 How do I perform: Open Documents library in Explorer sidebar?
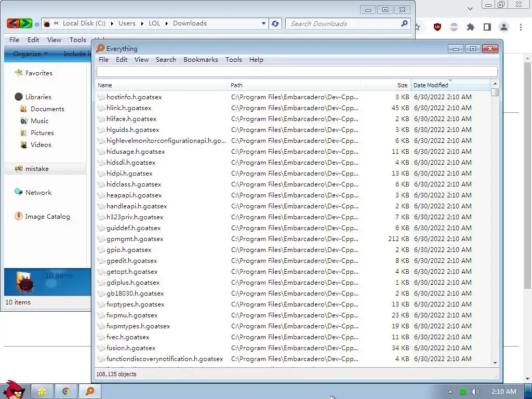[42, 109]
